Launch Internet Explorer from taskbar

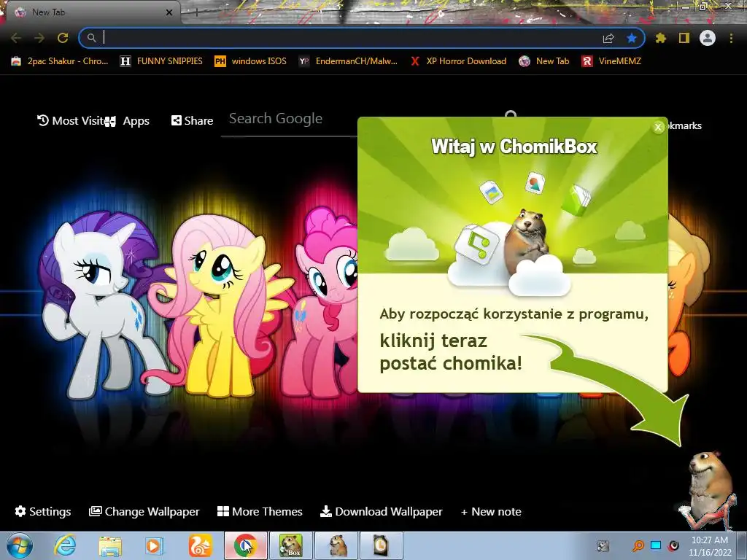click(x=65, y=545)
